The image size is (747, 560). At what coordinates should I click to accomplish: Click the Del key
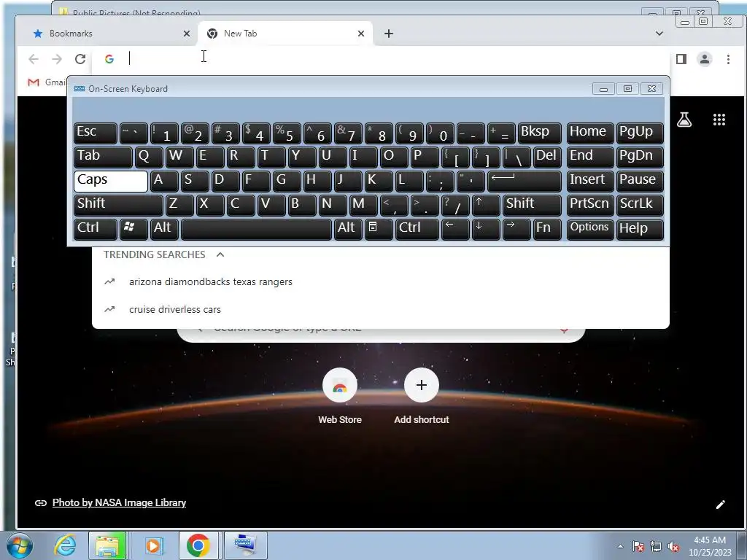[547, 157]
